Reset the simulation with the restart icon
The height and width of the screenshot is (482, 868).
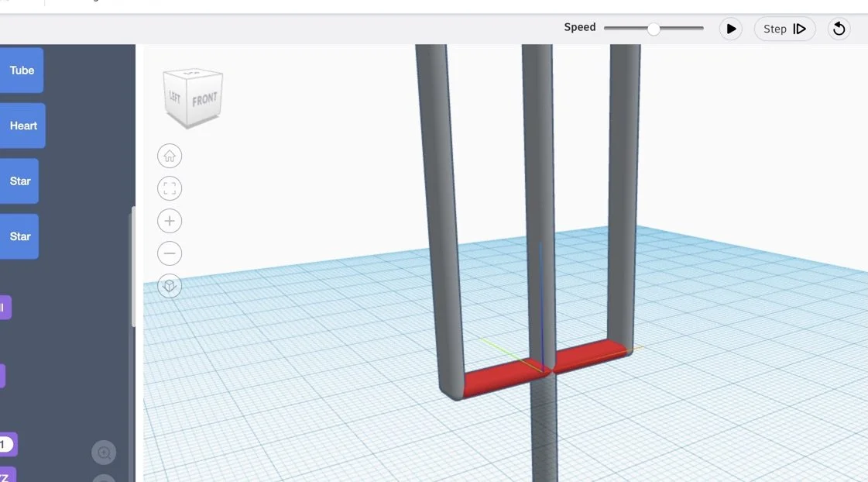839,29
